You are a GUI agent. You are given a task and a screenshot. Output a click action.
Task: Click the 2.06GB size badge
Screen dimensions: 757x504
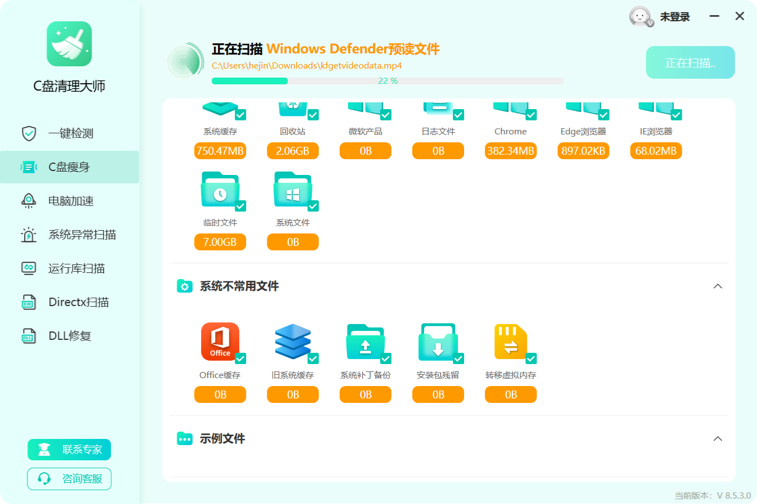(x=293, y=151)
